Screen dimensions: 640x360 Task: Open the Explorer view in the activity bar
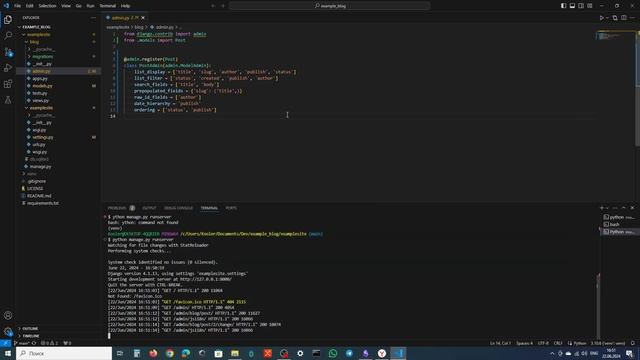click(x=8, y=20)
